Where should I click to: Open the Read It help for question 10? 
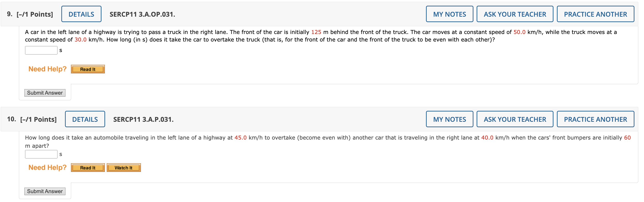88,168
